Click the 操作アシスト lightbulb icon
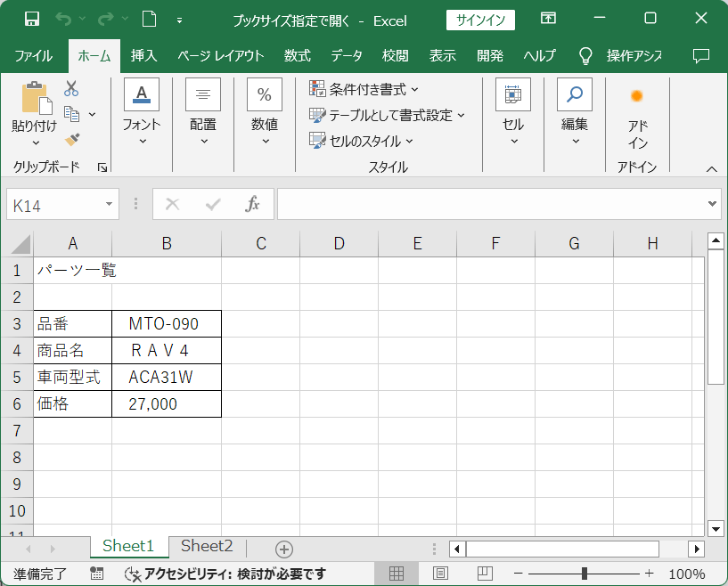The image size is (728, 586). (585, 56)
